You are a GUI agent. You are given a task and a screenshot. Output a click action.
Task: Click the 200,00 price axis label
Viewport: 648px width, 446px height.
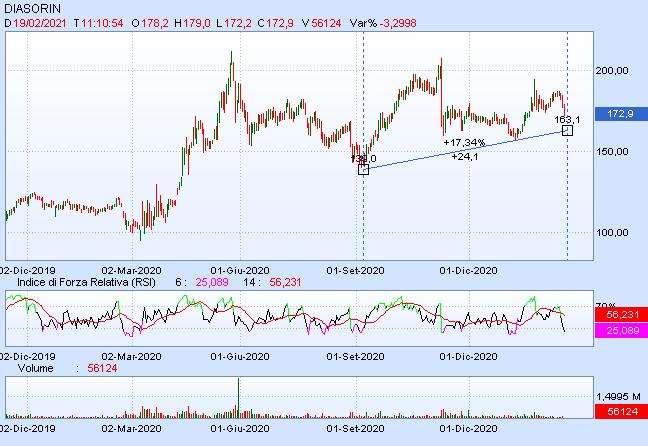coord(612,71)
